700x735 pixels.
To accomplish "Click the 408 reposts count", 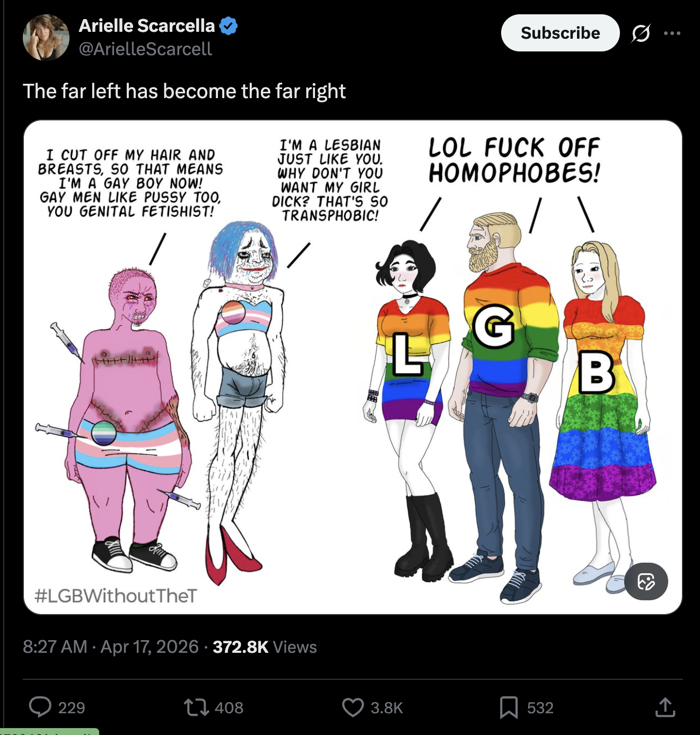I will click(229, 707).
